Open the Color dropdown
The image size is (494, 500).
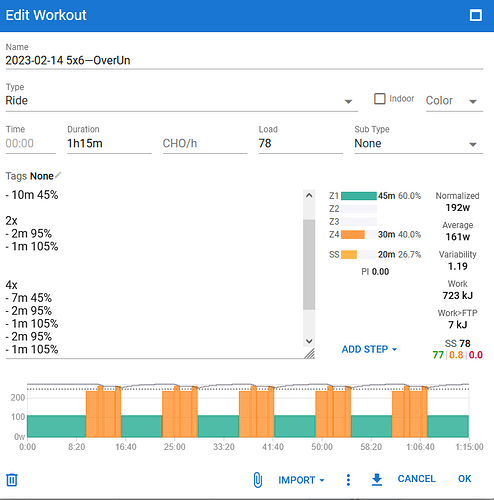tap(454, 101)
